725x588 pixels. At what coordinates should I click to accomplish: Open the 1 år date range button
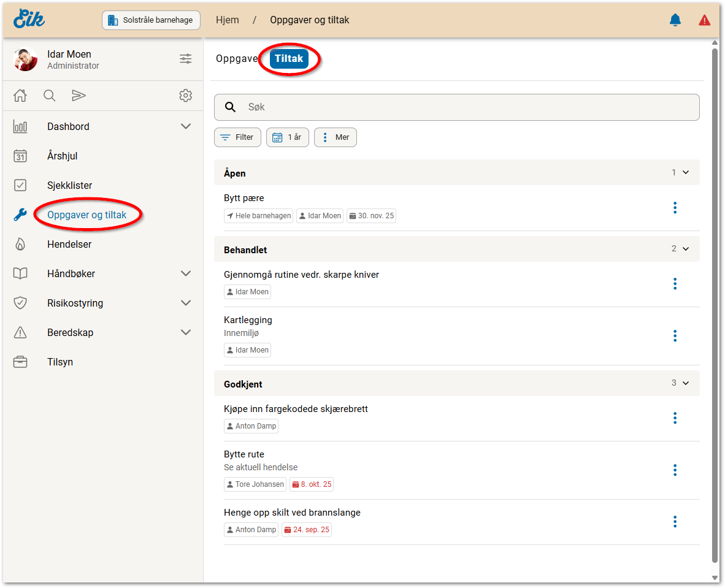point(287,137)
